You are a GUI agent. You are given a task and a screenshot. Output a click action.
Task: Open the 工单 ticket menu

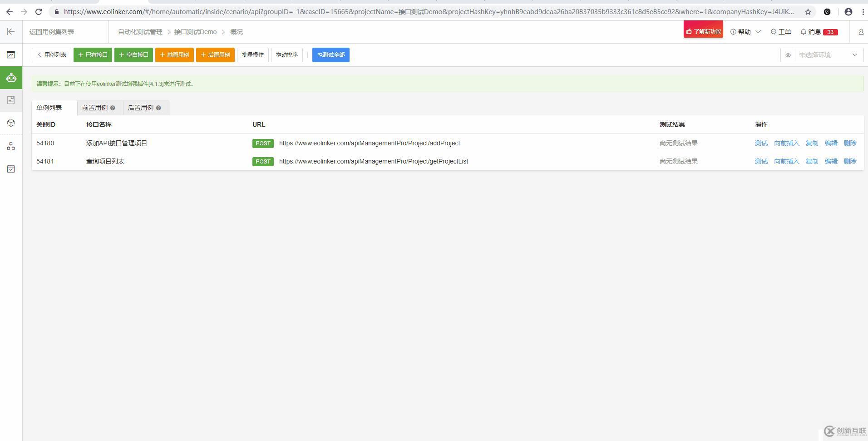click(x=781, y=32)
